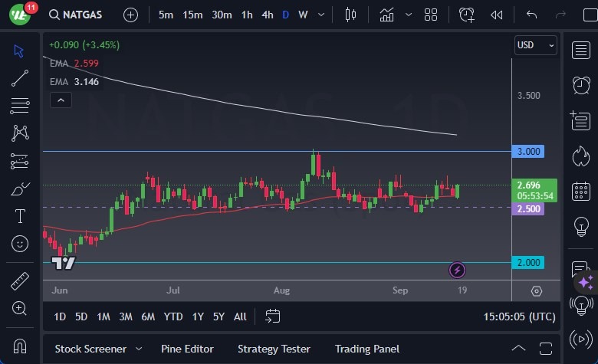
Task: Open timezone 15:05:05 (UTC) menu
Action: (519, 316)
